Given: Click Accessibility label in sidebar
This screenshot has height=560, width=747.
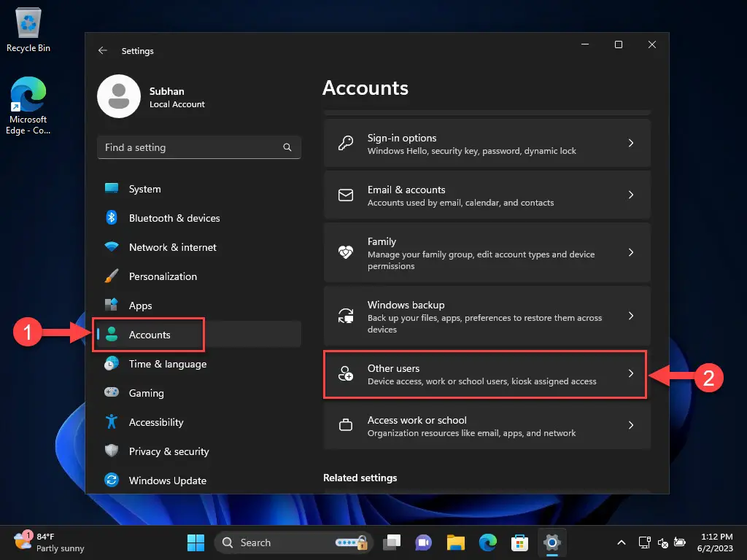Looking at the screenshot, I should click(x=156, y=422).
